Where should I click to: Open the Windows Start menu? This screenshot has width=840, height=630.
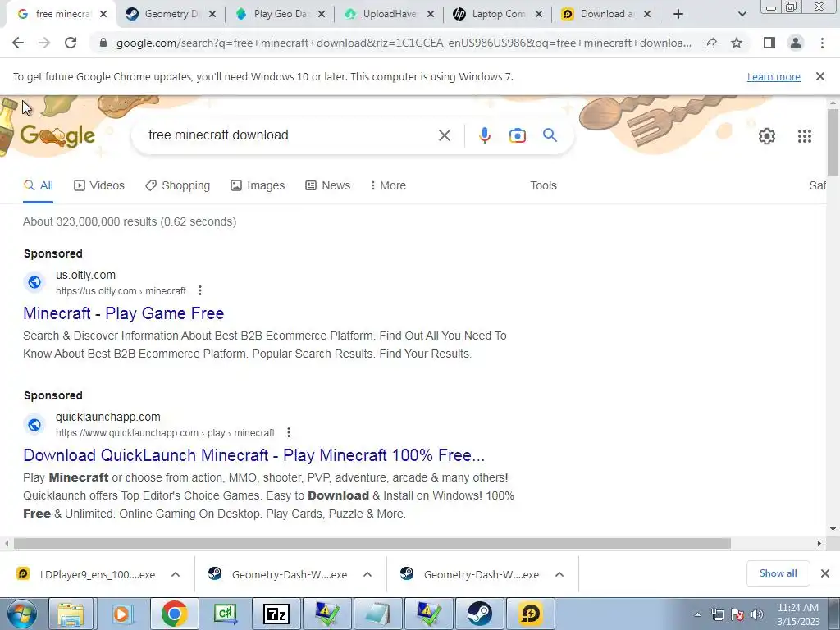[21, 614]
